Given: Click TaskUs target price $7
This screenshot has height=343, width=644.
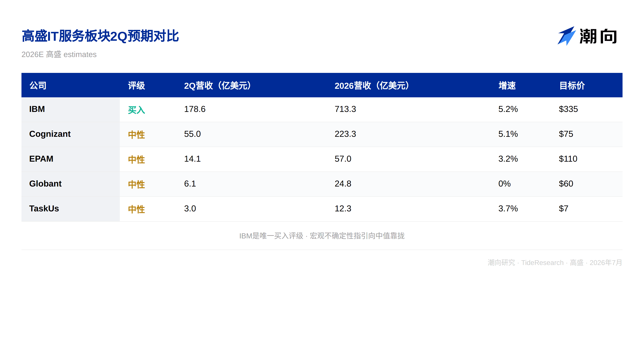Looking at the screenshot, I should pos(563,208).
